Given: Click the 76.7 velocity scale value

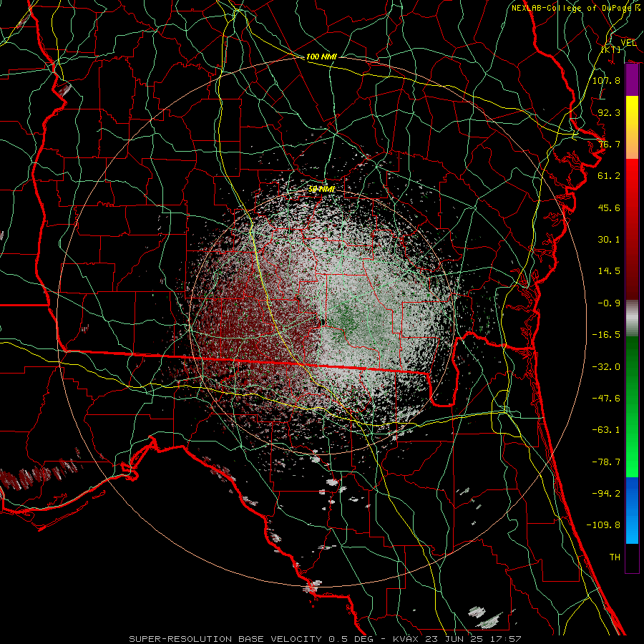Looking at the screenshot, I should point(609,144).
